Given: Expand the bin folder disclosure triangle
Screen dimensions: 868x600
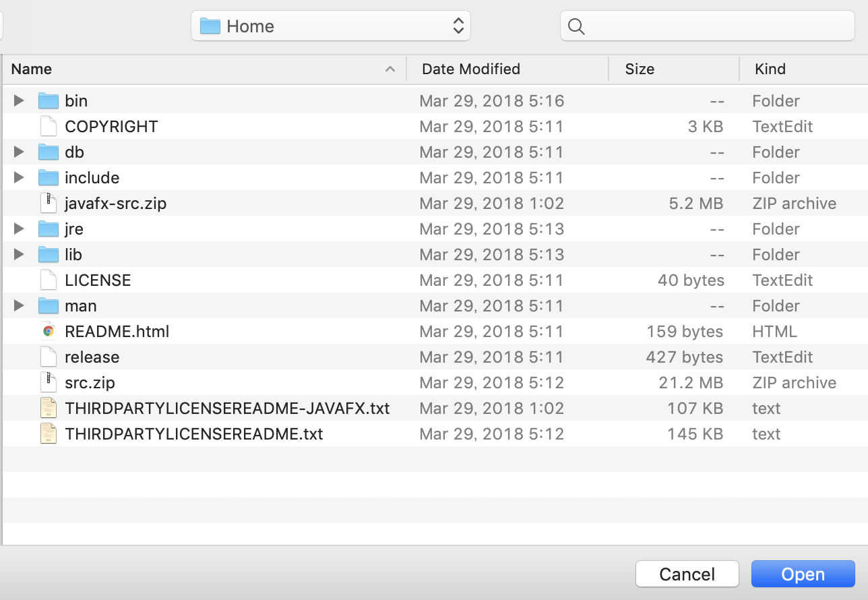Looking at the screenshot, I should (x=19, y=101).
